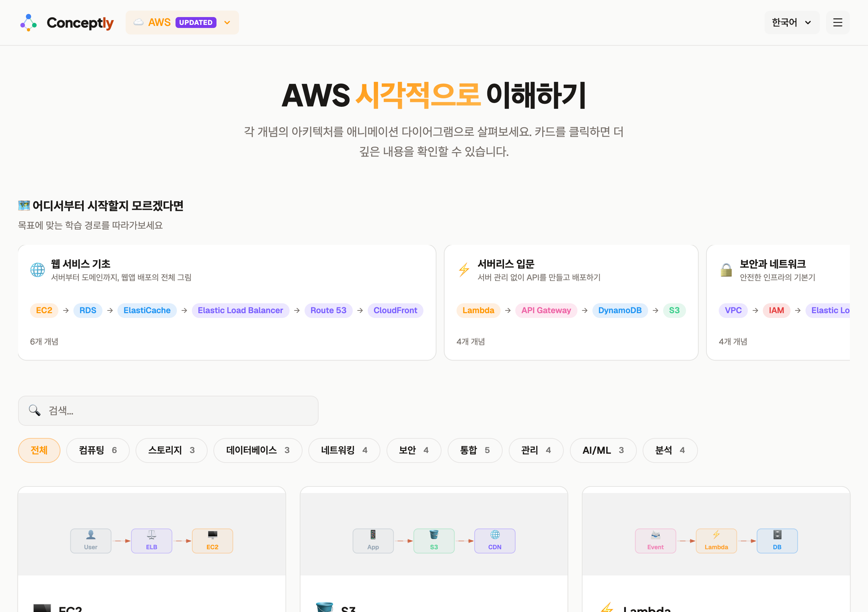This screenshot has height=612, width=868.
Task: Filter by AI/ML category
Action: click(603, 450)
